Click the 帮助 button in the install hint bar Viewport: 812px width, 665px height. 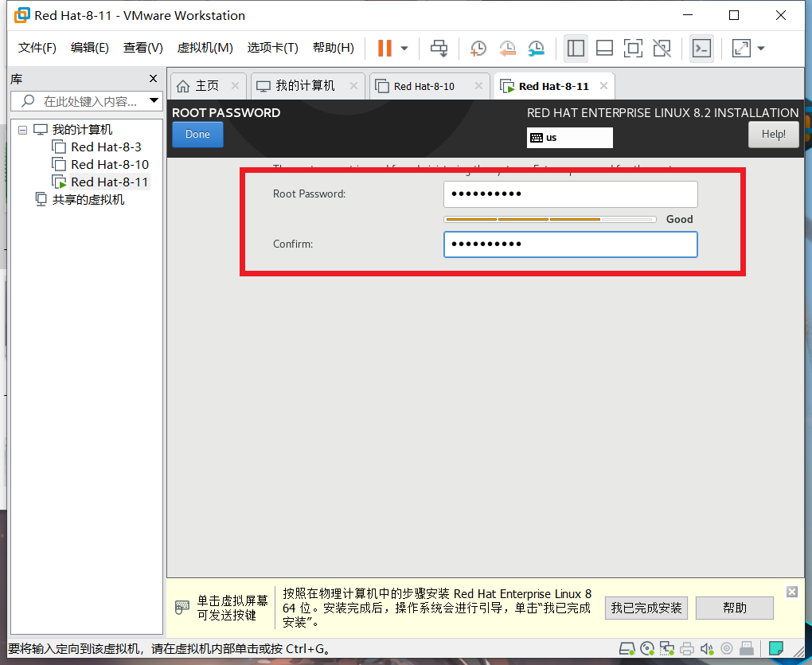734,608
